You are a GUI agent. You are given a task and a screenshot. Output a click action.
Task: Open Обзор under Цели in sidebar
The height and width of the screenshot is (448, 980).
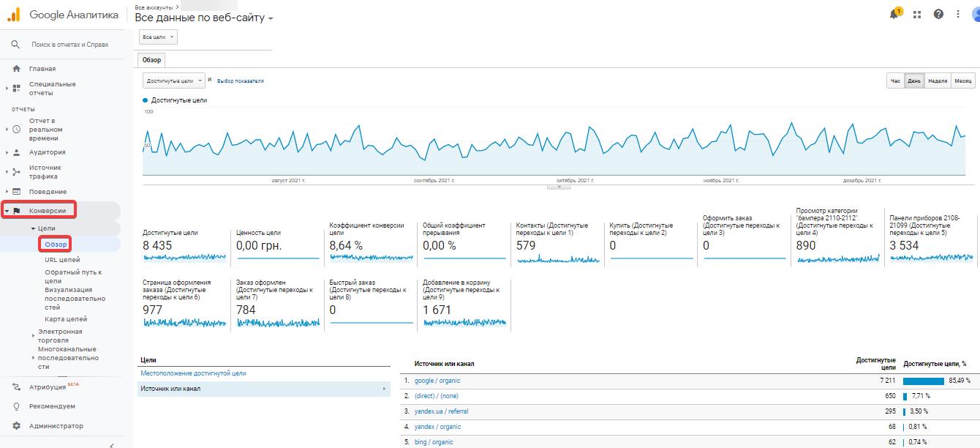coord(56,244)
